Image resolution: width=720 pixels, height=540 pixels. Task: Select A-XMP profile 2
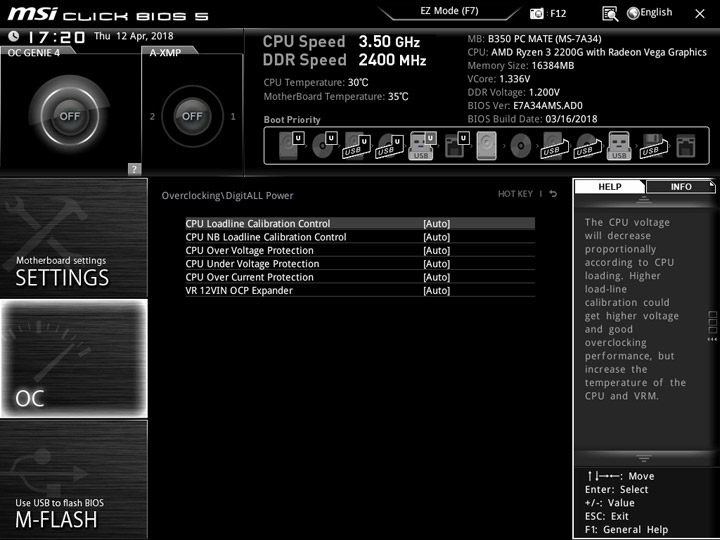click(x=152, y=116)
